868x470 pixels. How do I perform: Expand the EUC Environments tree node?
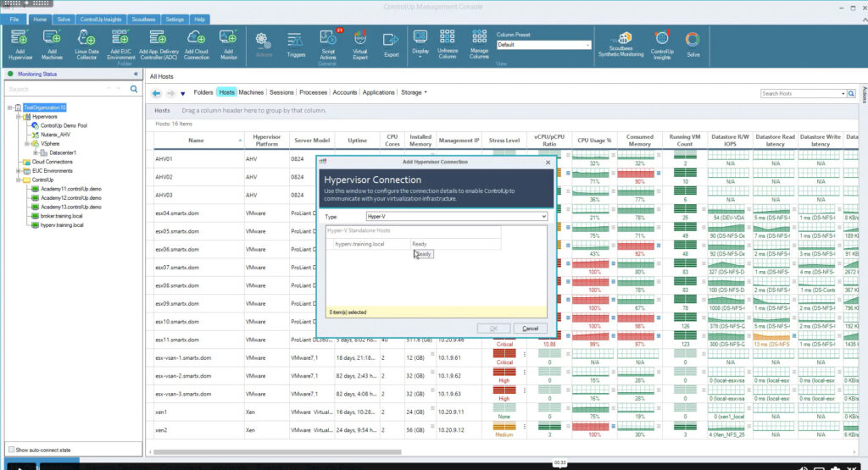(x=18, y=170)
